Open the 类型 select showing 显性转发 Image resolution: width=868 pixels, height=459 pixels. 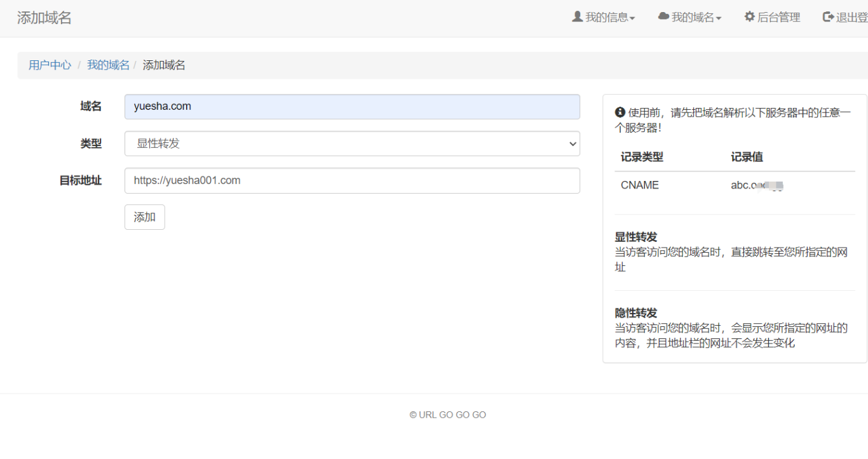[352, 143]
